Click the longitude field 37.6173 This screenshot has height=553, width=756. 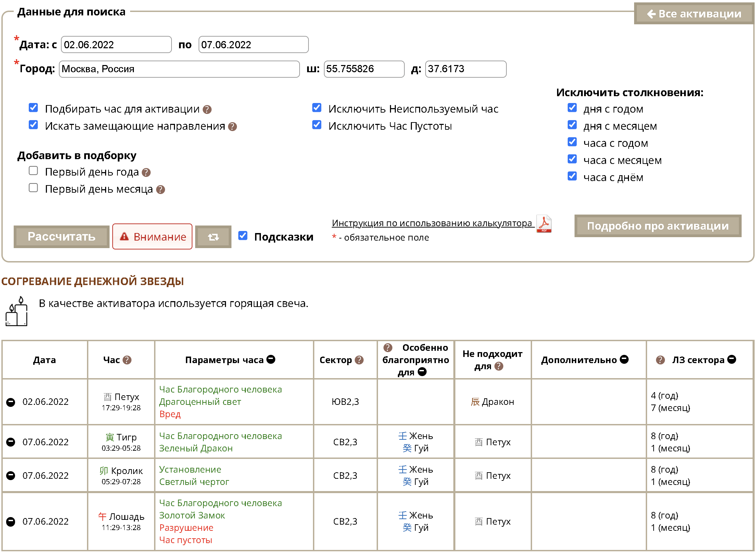[x=466, y=69]
